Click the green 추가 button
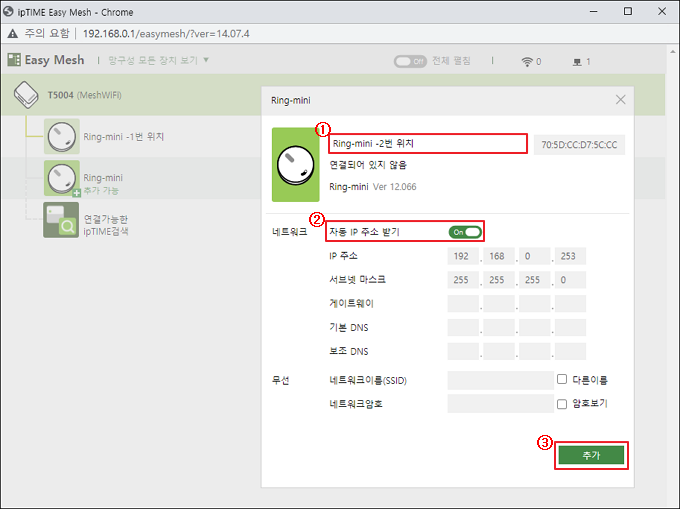The image size is (680, 509). (x=591, y=455)
